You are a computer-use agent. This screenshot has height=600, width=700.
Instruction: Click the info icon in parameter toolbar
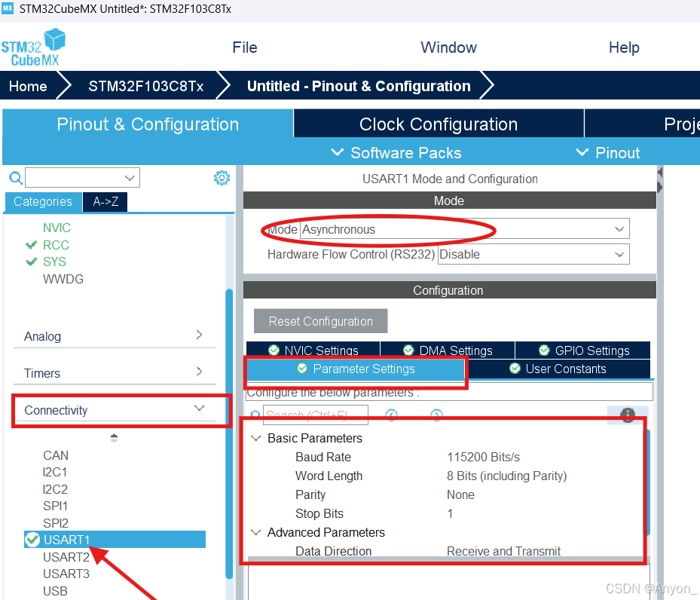pyautogui.click(x=627, y=415)
